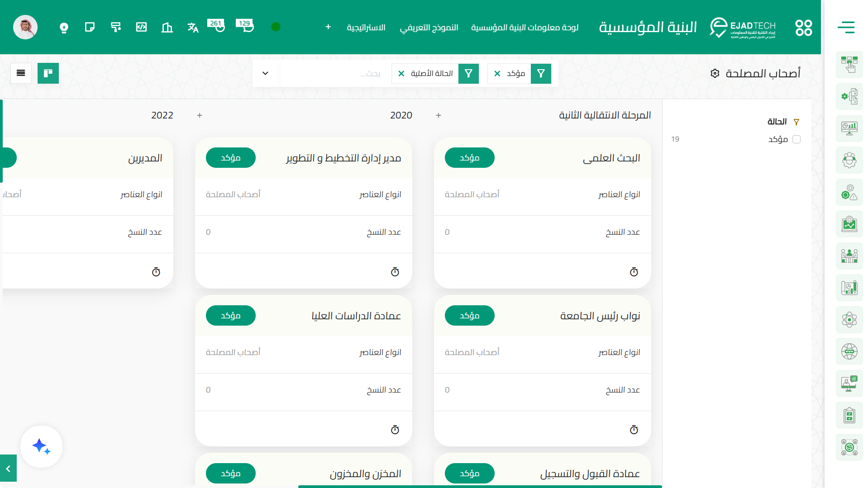Open the sidebar report chart icon
Viewport: 868px width, 488px height.
[x=849, y=288]
